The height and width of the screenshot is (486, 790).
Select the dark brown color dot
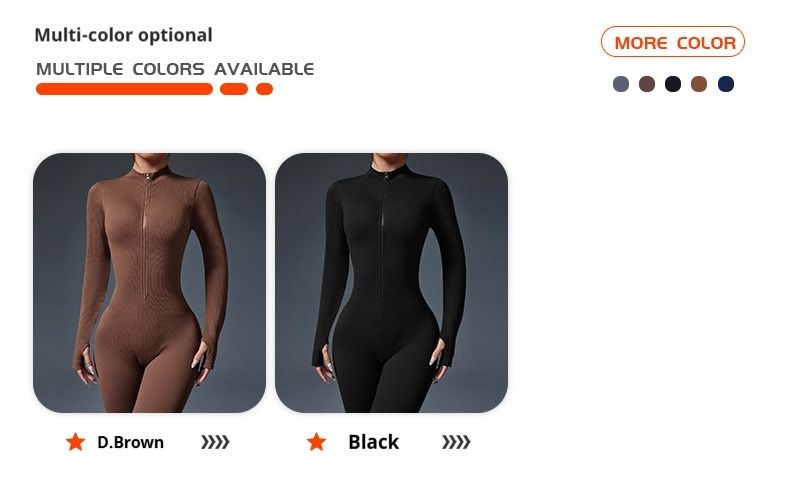pos(647,84)
